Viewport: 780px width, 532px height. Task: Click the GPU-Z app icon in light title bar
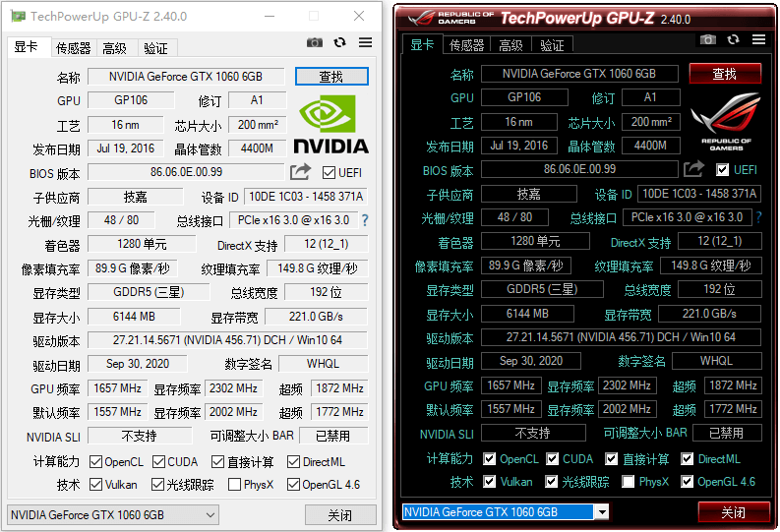click(19, 17)
